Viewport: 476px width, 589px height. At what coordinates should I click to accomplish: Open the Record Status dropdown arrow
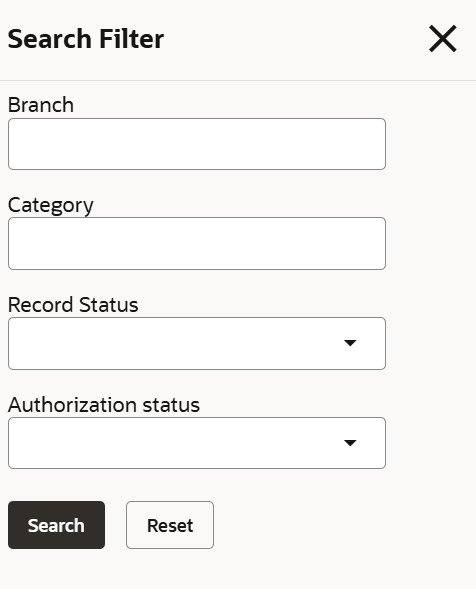[x=350, y=343]
